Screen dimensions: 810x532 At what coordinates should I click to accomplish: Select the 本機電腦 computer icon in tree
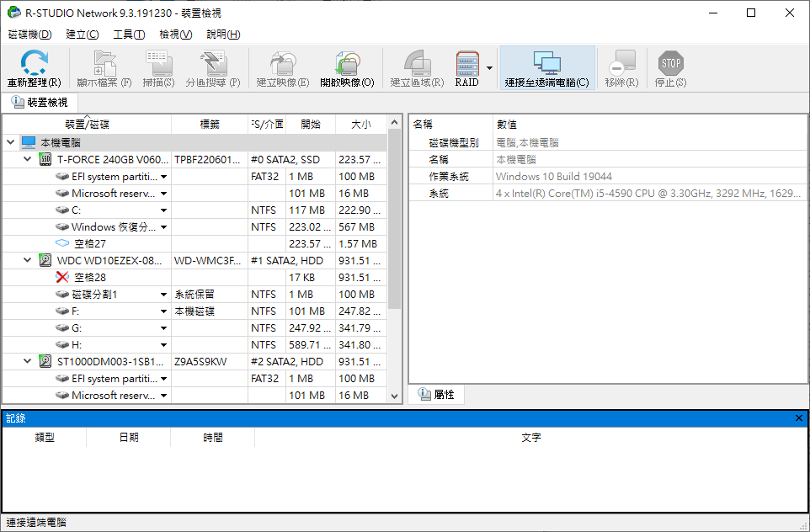[29, 142]
